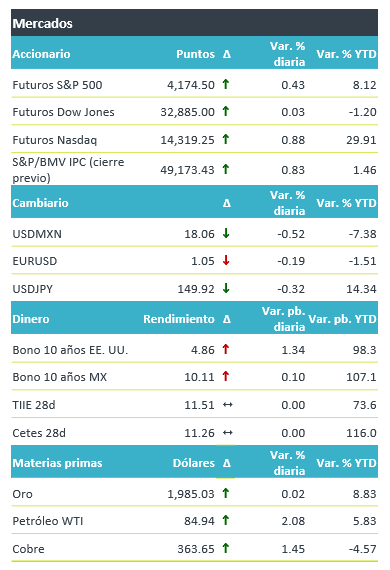Screen dimensions: 390x570
Task: Click the up arrow beside Futuros Nasdaq
Action: [x=226, y=139]
